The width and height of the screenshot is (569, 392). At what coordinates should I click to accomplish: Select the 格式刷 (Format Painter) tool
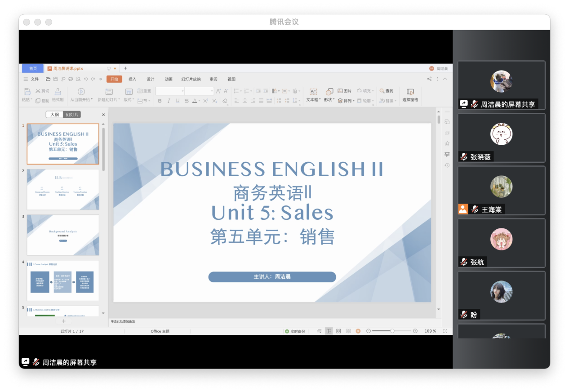point(57,97)
